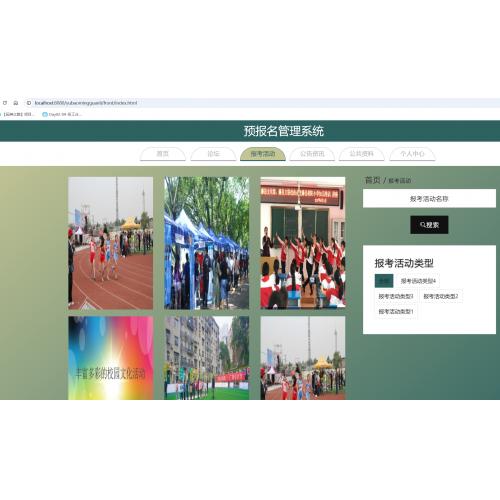Select the green 全部 category filter
The height and width of the screenshot is (500, 500).
[x=384, y=281]
